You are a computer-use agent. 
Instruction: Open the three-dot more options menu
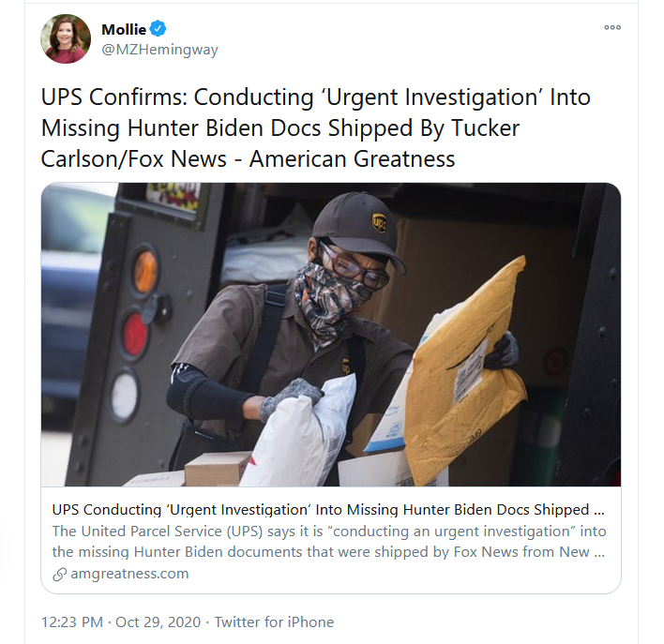[x=612, y=27]
